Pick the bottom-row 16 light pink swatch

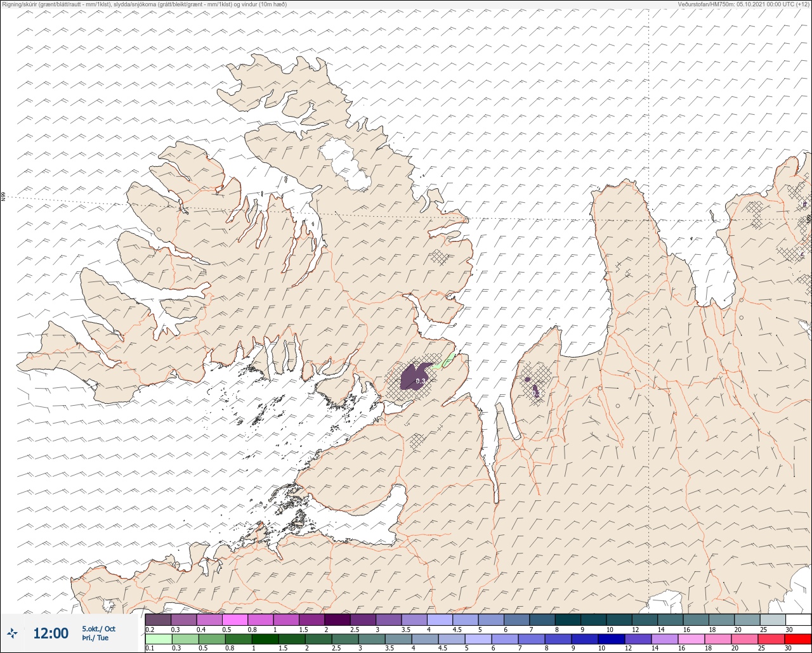691,639
